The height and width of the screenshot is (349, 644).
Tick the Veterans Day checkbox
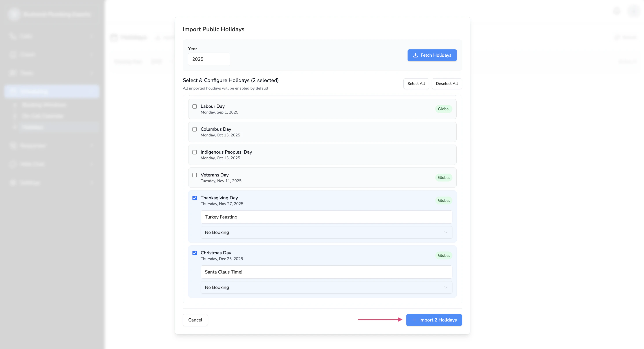click(194, 175)
